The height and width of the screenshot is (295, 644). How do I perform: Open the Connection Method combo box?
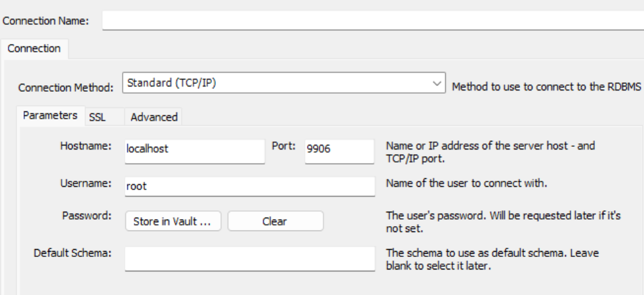[284, 83]
